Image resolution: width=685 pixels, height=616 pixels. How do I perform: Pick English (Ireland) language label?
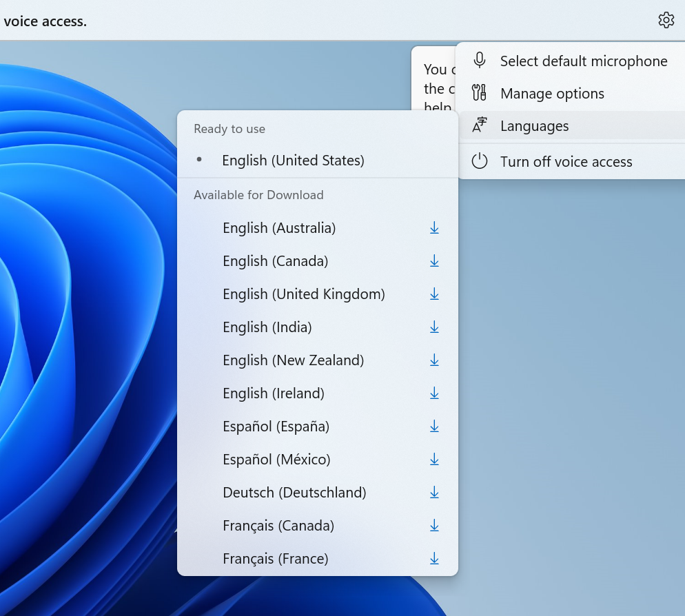[274, 393]
